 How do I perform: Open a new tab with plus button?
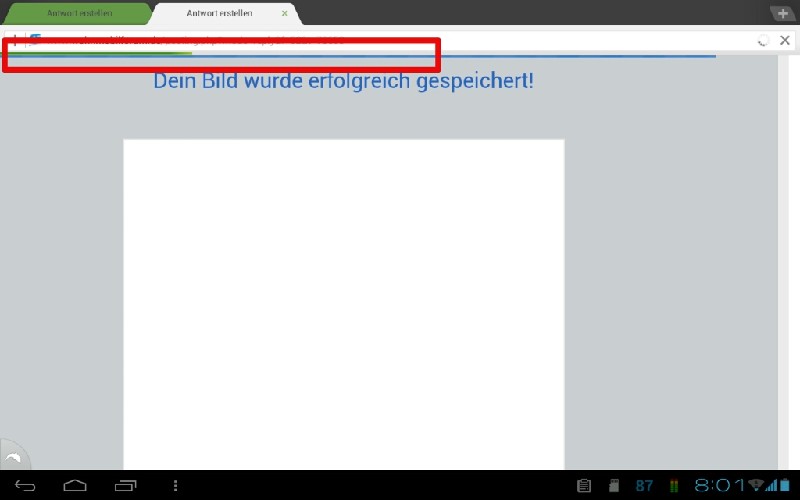coord(782,14)
